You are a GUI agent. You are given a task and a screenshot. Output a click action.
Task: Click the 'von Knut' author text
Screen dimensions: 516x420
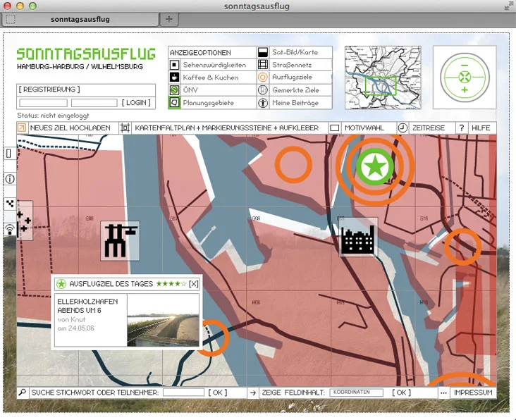pos(71,319)
